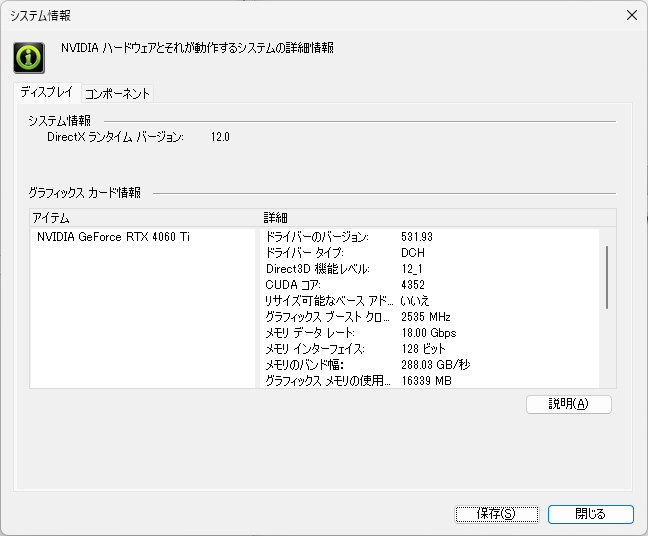Click the green NVIDIA info icon

click(x=29, y=58)
